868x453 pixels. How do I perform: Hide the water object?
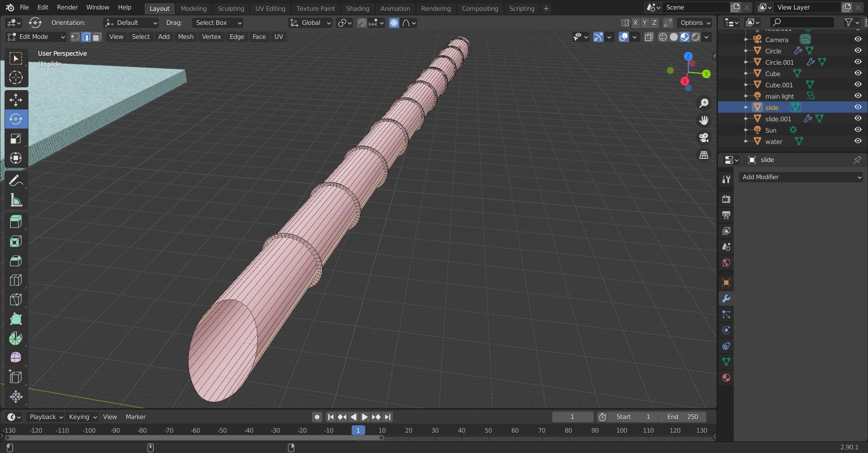point(858,141)
